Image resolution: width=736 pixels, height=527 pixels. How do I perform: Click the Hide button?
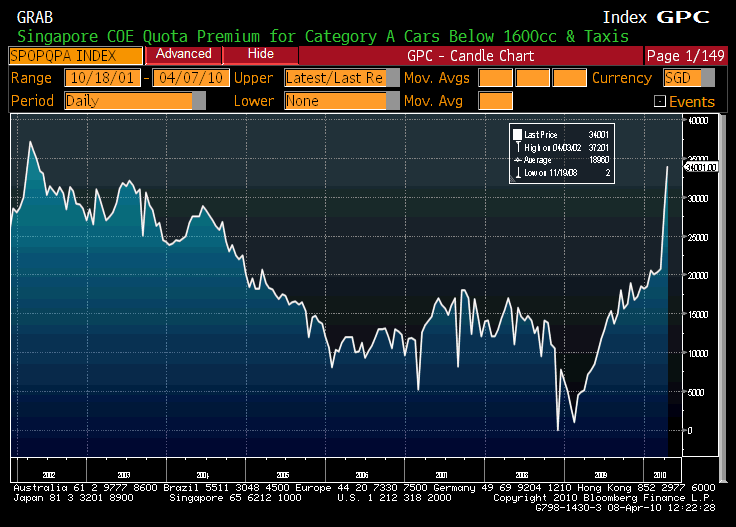261,54
